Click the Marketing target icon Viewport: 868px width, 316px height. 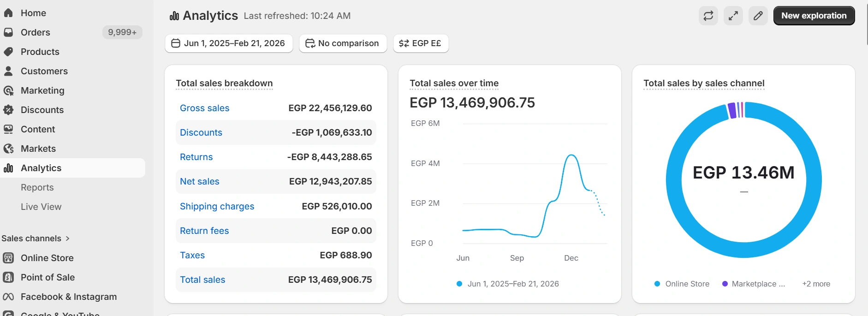coord(8,90)
